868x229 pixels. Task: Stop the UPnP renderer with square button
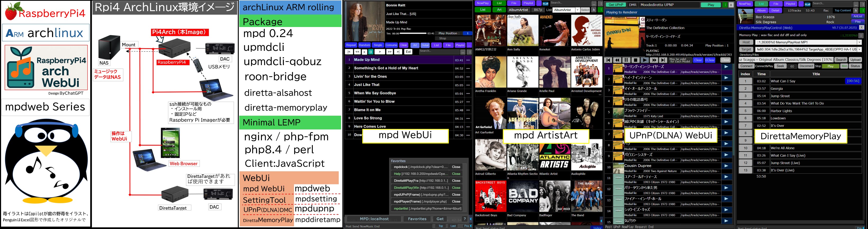pyautogui.click(x=636, y=60)
